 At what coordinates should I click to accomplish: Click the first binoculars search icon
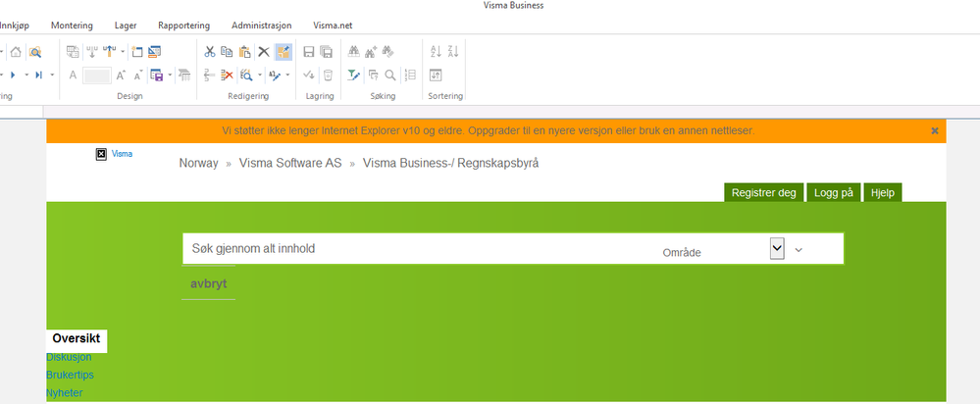coord(354,52)
